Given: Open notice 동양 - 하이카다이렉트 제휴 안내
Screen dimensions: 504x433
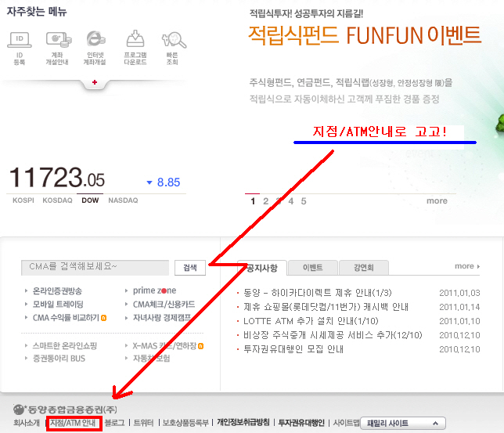Looking at the screenshot, I should (x=317, y=293).
